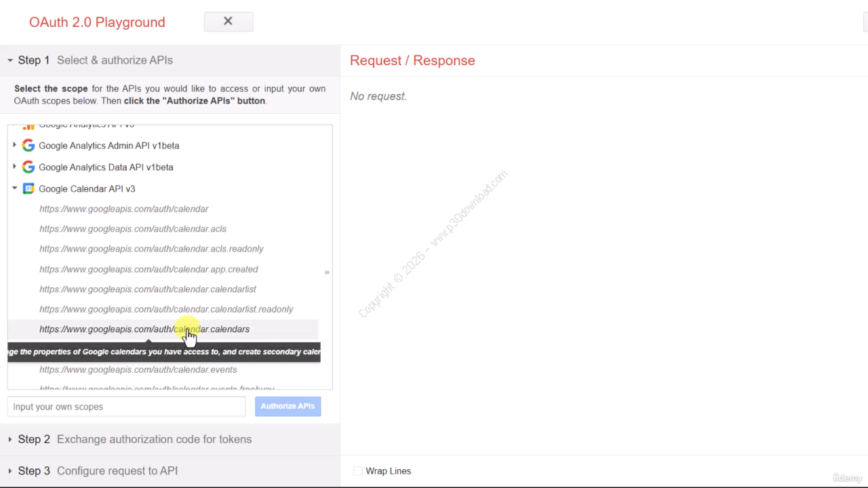This screenshot has height=488, width=868.
Task: Click the Input your own scopes field
Action: coord(126,407)
